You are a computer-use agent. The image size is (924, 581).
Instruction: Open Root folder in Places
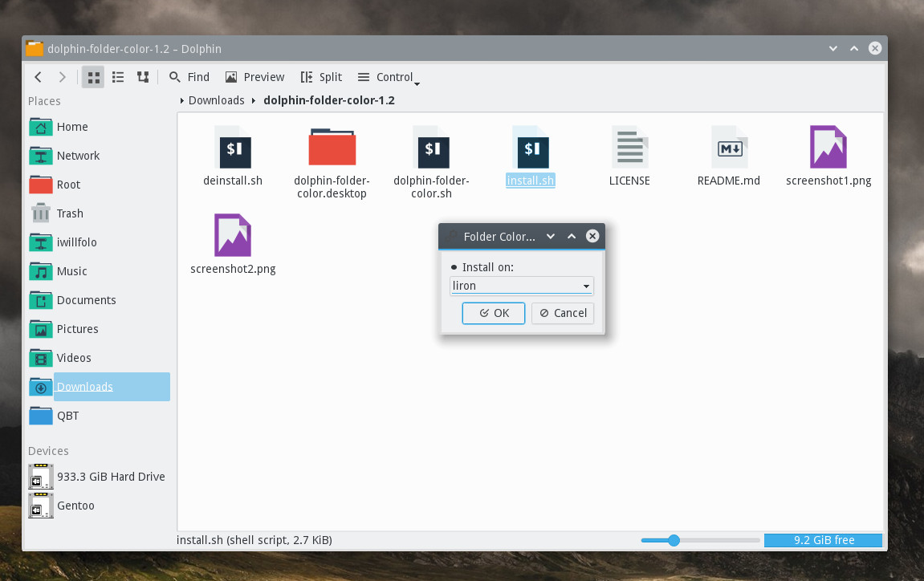click(x=99, y=185)
